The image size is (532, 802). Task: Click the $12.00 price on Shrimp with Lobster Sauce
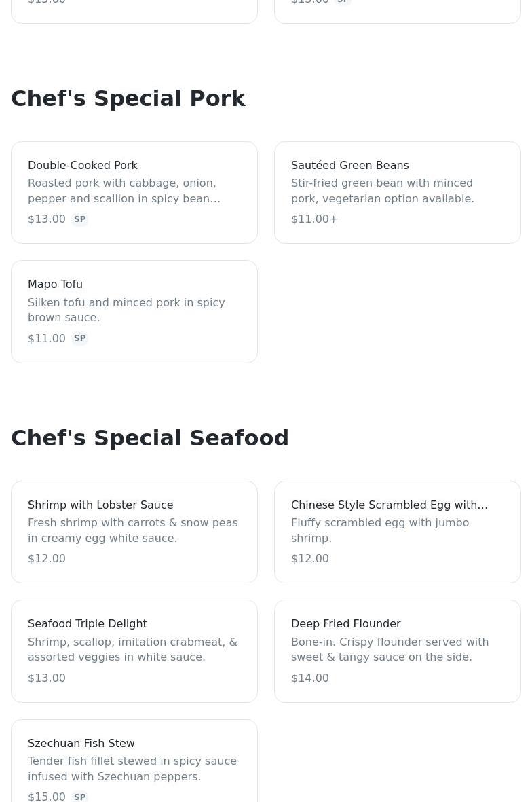[47, 558]
